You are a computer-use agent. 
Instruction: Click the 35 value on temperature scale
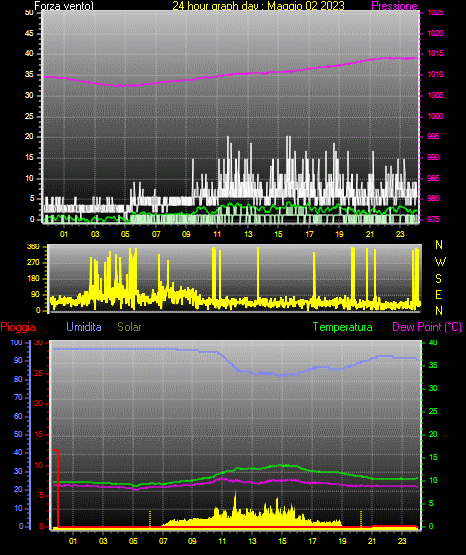(433, 365)
